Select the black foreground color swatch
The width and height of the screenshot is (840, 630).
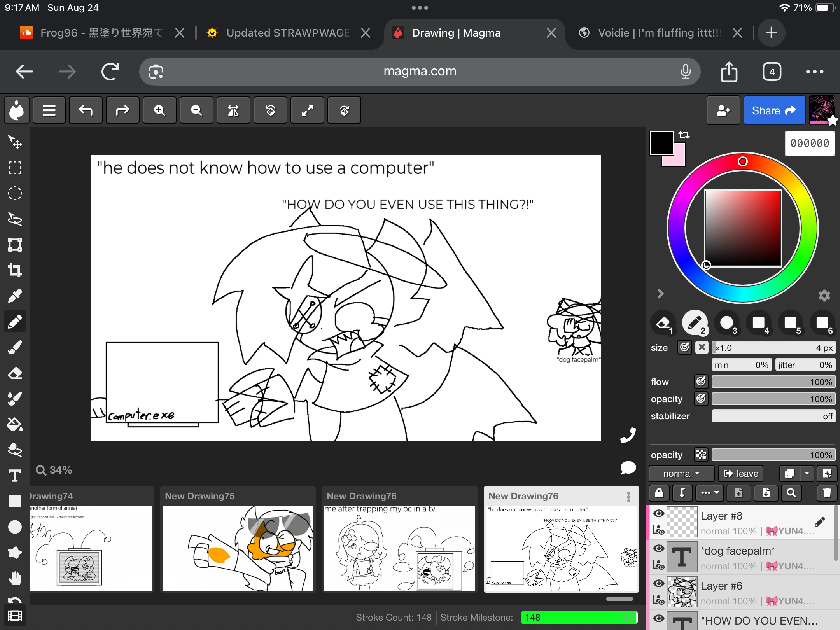(x=661, y=143)
